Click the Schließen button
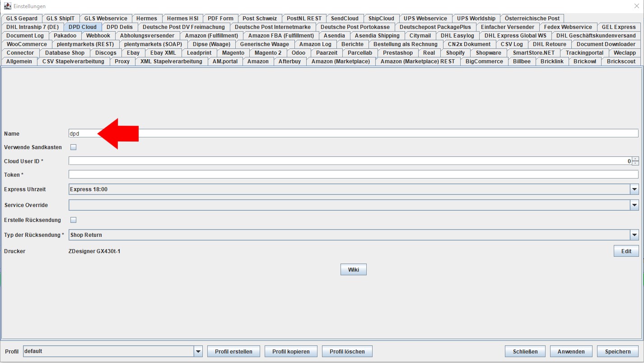The image size is (644, 363). point(525,352)
